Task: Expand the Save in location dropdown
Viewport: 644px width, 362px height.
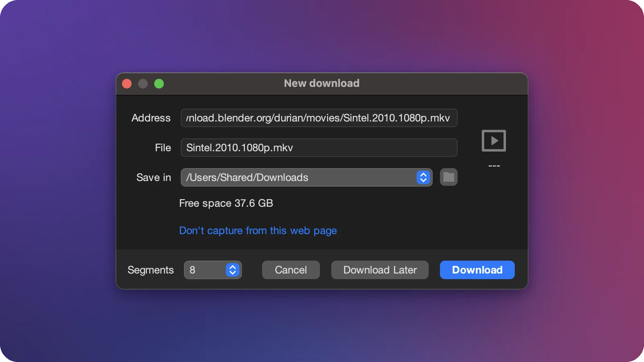Action: pos(307,177)
